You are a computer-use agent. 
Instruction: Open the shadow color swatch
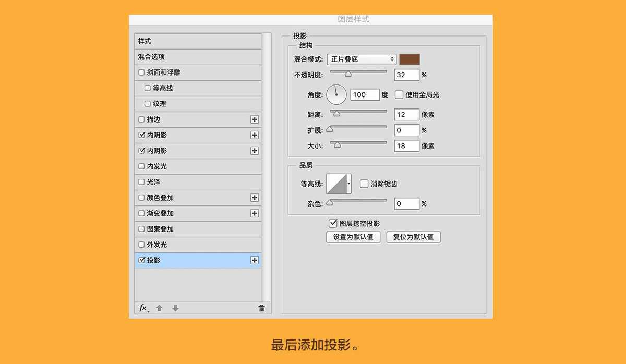point(408,59)
